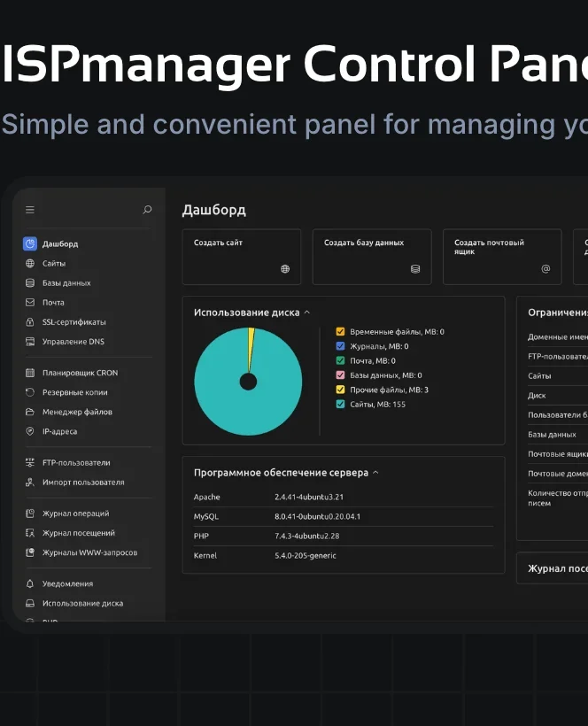588x726 pixels.
Task: Open Резервные копии sidebar link
Action: coord(75,392)
